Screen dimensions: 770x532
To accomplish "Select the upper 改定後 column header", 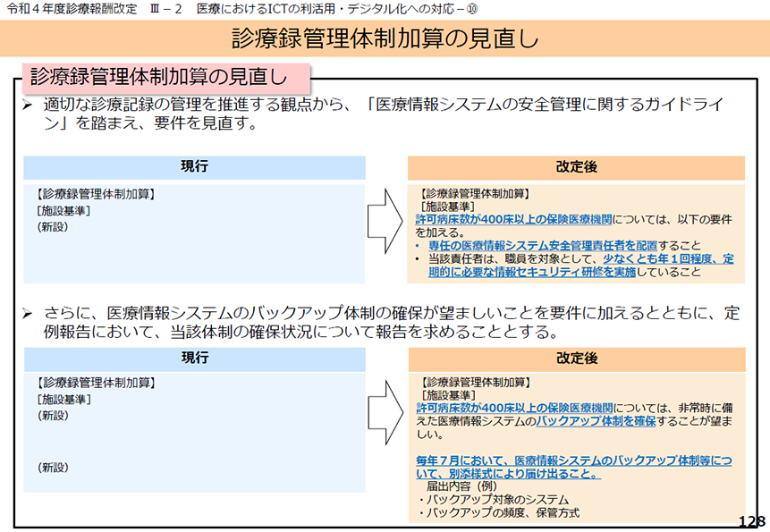I will pos(576,168).
